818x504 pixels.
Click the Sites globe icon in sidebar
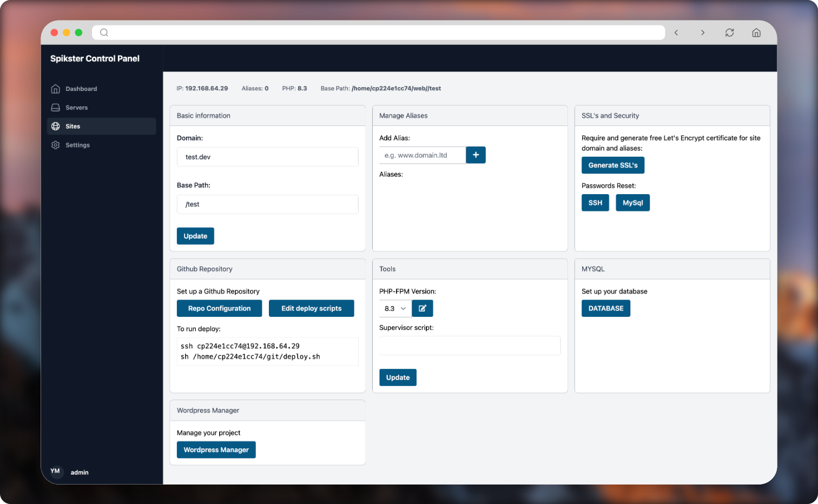click(x=55, y=127)
